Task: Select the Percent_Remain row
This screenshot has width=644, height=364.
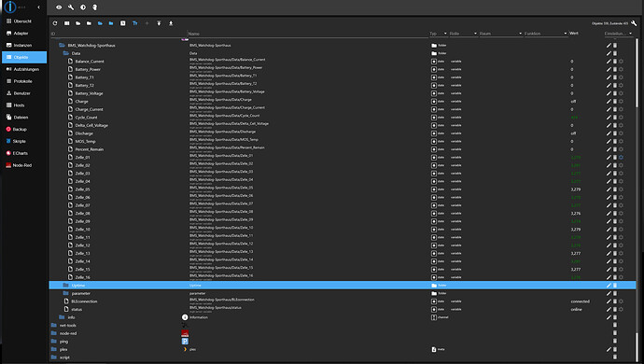Action: [343, 149]
